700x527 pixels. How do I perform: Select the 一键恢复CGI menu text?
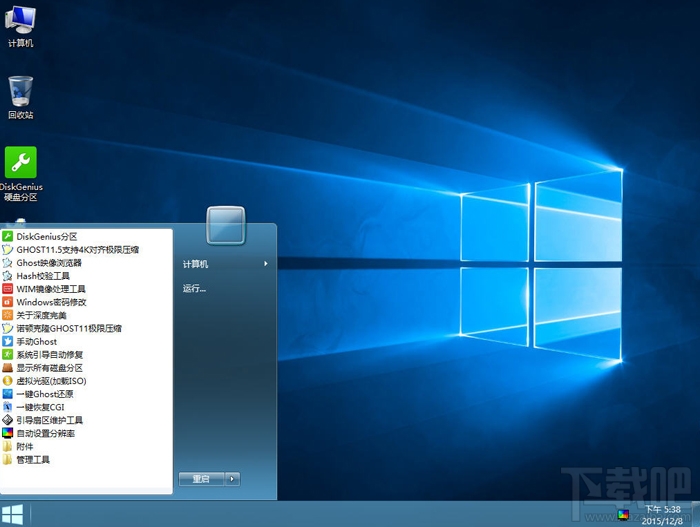[x=40, y=407]
